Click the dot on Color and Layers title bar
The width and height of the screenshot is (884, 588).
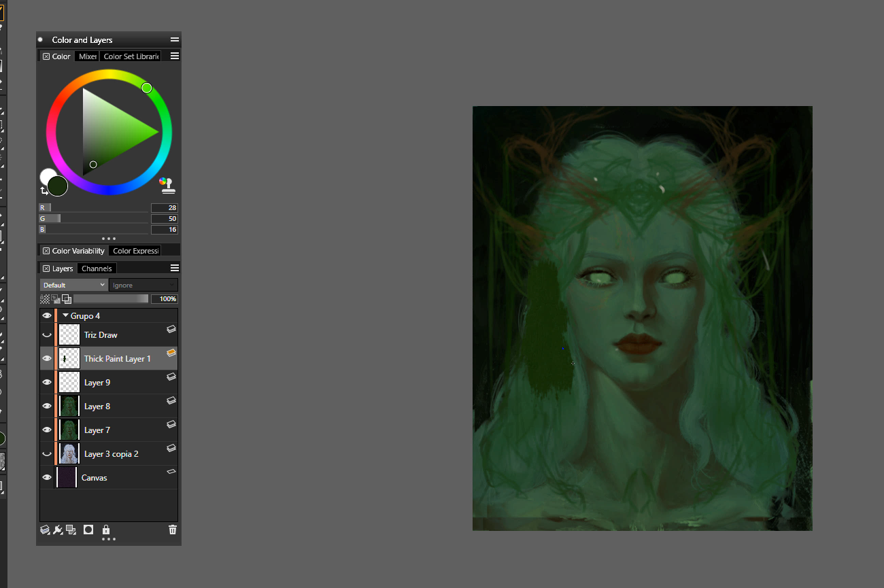point(40,40)
